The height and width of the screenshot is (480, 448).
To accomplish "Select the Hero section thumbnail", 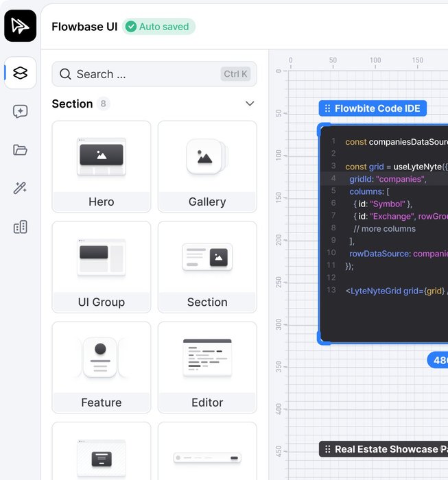I will pos(102,167).
